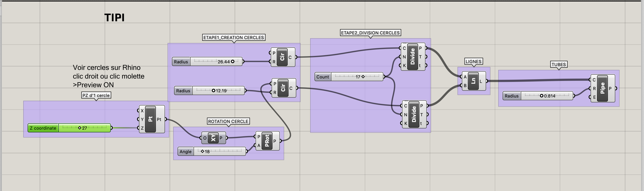Select the ETAPE2_DIVISION CERCLES group label
This screenshot has width=644, height=191.
(x=370, y=33)
